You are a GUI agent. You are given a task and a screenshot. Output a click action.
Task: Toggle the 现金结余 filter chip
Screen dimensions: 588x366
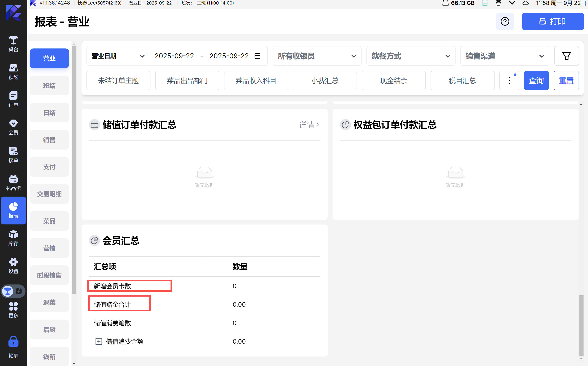393,81
